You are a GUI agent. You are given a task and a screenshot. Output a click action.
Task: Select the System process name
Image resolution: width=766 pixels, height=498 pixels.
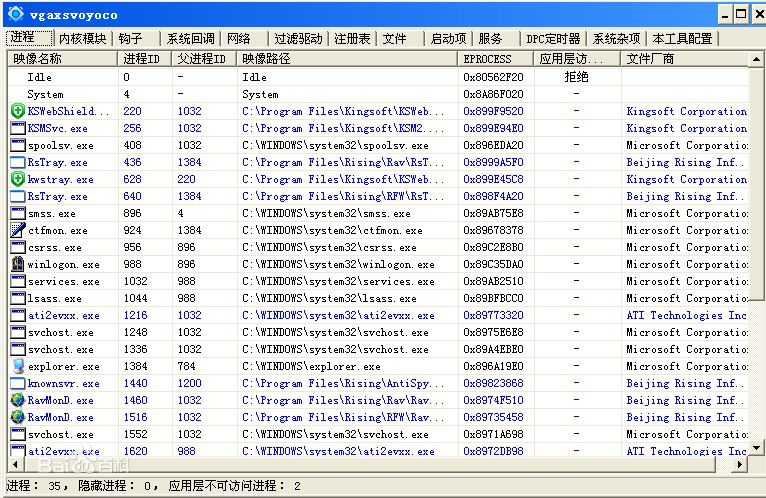[x=45, y=94]
